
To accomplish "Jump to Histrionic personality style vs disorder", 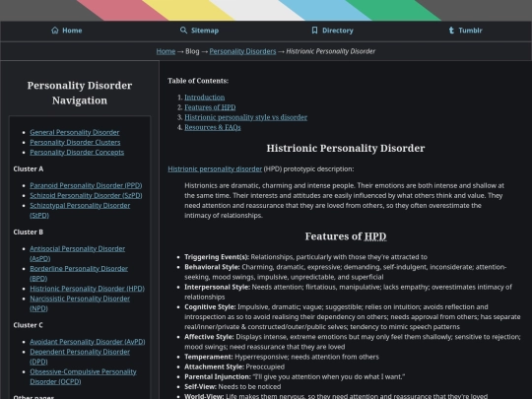I will (x=245, y=117).
